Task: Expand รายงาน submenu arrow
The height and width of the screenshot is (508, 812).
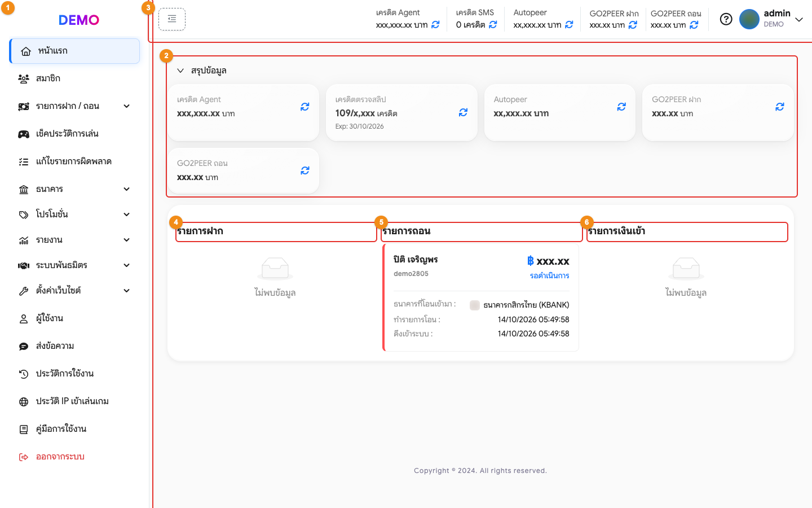Action: tap(127, 240)
